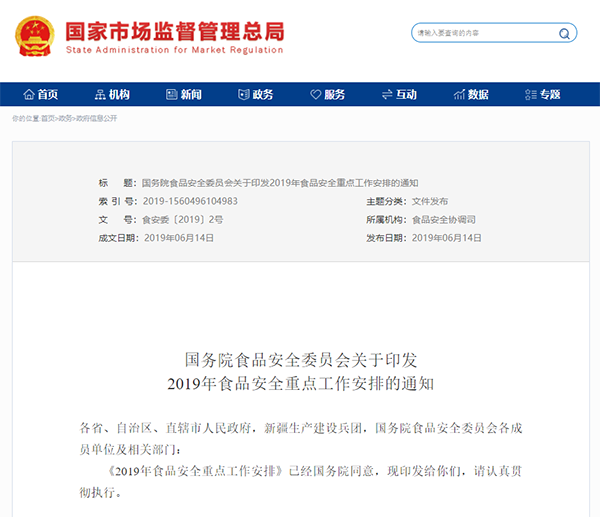600x517 pixels.
Task: Click the 政务 breadcrumb link
Action: (65, 119)
